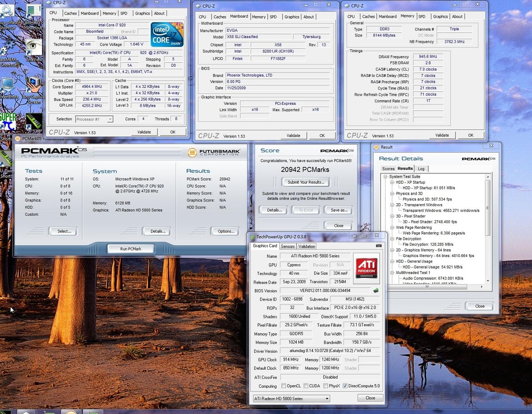Viewport: 532px width, 414px height.
Task: Open the AnaView desktop shortcut
Action: point(34,50)
